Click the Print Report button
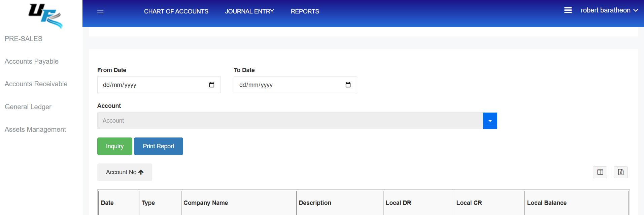This screenshot has width=644, height=215. coord(159,146)
